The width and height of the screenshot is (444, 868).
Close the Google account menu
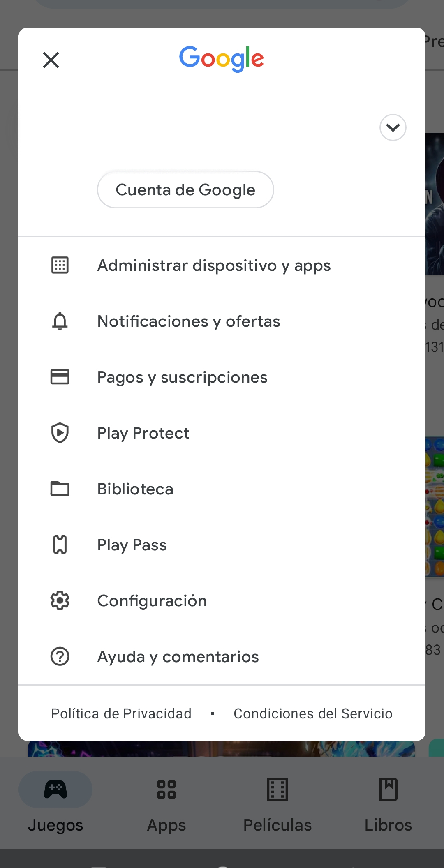pos(51,60)
